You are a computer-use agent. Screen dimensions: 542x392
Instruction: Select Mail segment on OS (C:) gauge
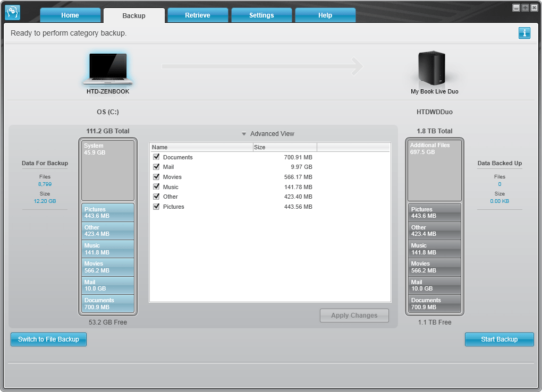click(x=108, y=286)
